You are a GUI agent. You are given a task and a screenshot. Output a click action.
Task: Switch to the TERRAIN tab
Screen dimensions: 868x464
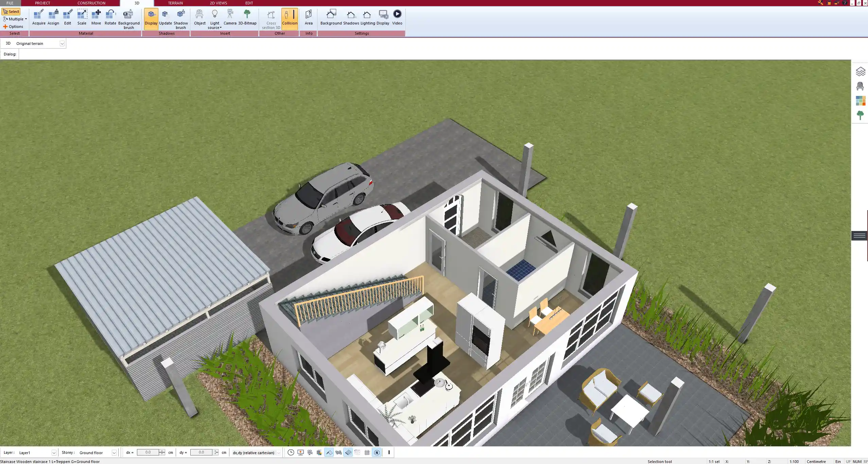(175, 3)
